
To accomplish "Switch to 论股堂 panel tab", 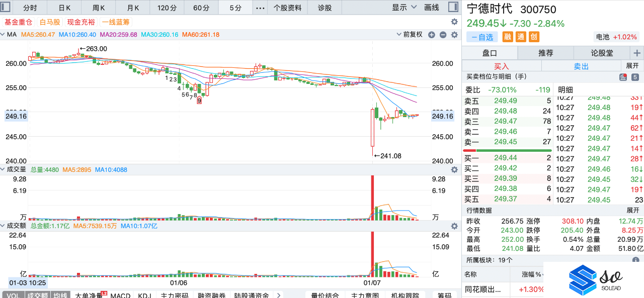I will coord(602,53).
